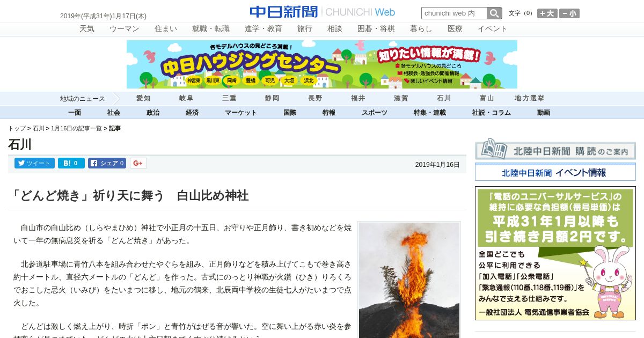Decrease text size with 小 button

(569, 13)
